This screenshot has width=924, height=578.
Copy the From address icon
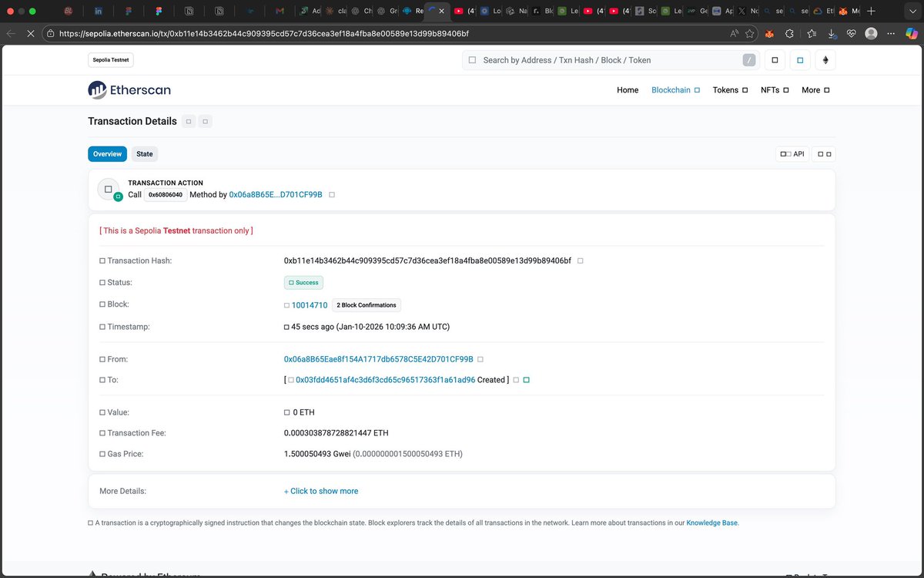(x=480, y=359)
